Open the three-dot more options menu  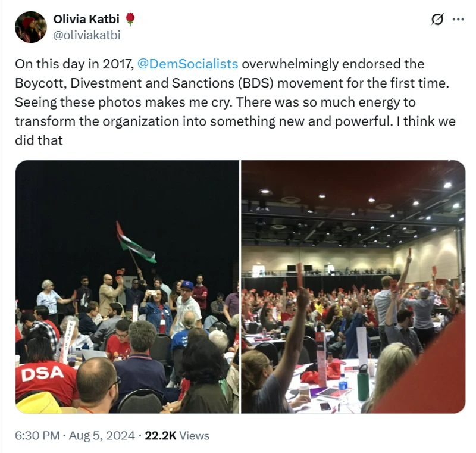(x=458, y=20)
